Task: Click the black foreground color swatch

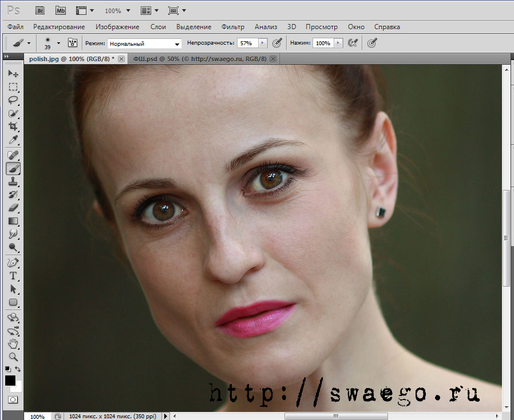Action: 10,381
